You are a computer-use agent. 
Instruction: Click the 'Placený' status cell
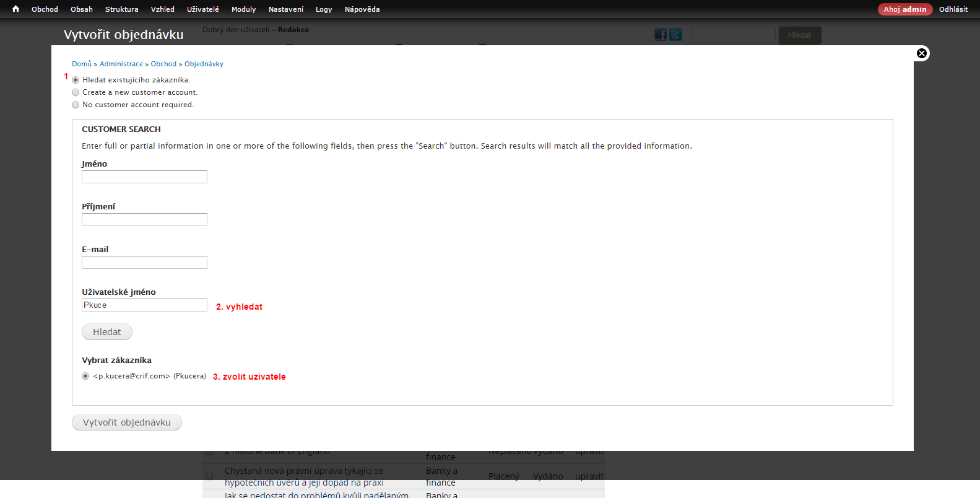[x=504, y=476]
